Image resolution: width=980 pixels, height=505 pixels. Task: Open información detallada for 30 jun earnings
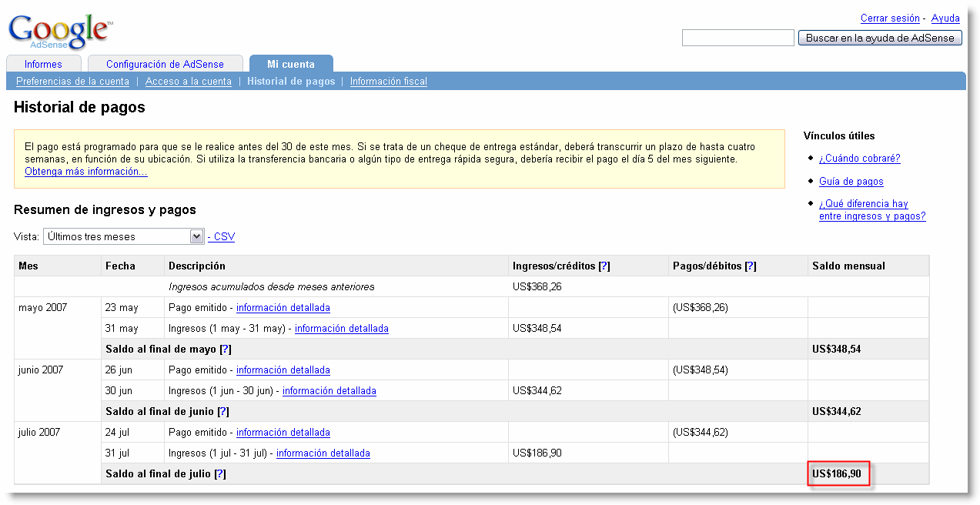click(329, 391)
